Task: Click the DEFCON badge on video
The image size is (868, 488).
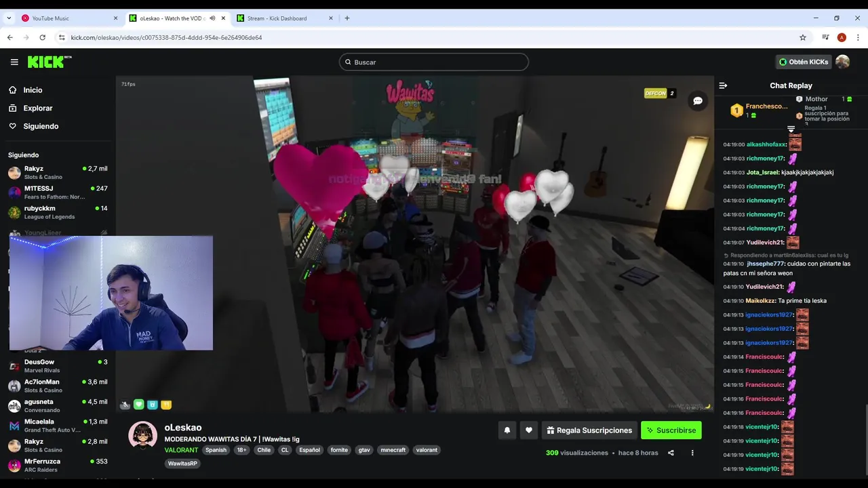Action: 660,94
